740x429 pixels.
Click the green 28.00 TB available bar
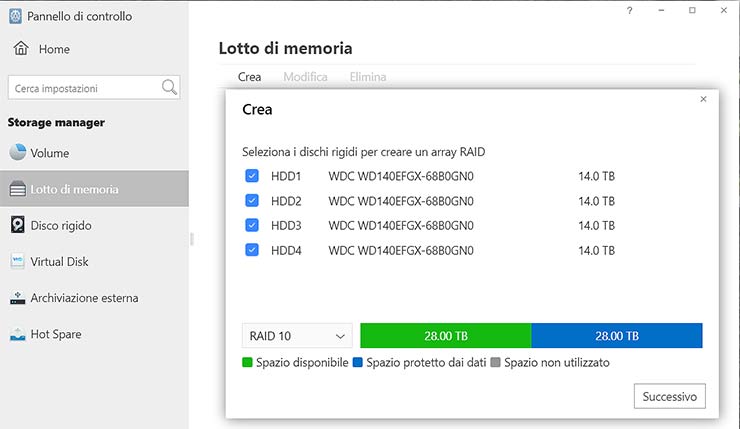[445, 336]
